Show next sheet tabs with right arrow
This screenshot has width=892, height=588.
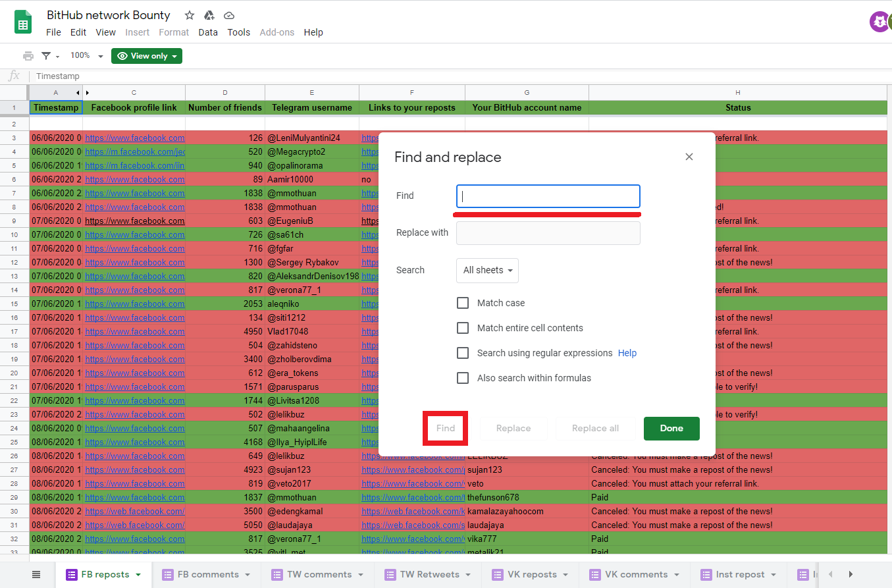851,575
